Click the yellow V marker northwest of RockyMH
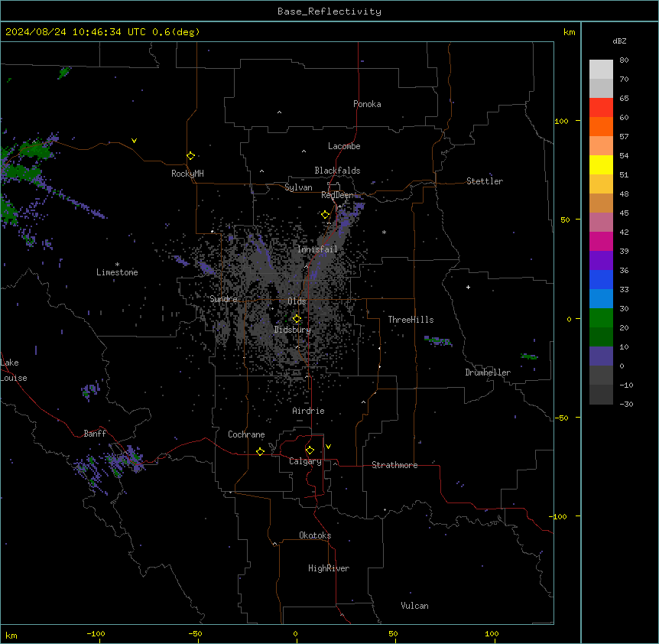 coord(134,141)
